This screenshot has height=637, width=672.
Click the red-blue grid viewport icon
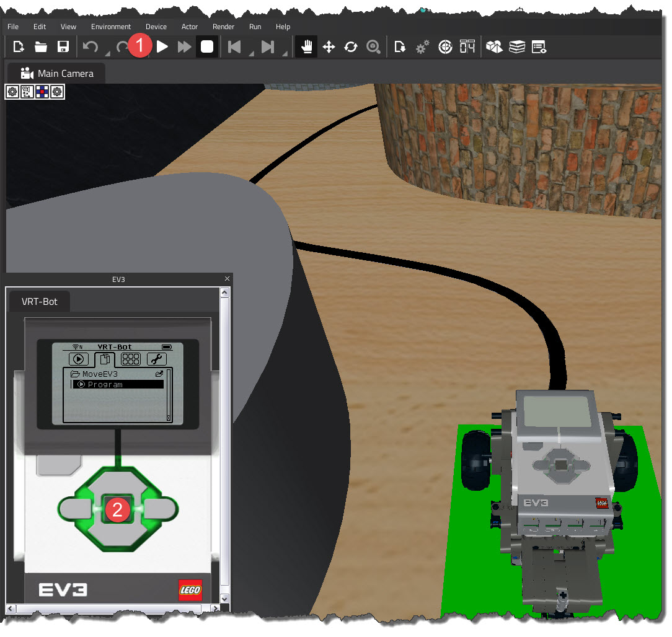click(x=42, y=92)
